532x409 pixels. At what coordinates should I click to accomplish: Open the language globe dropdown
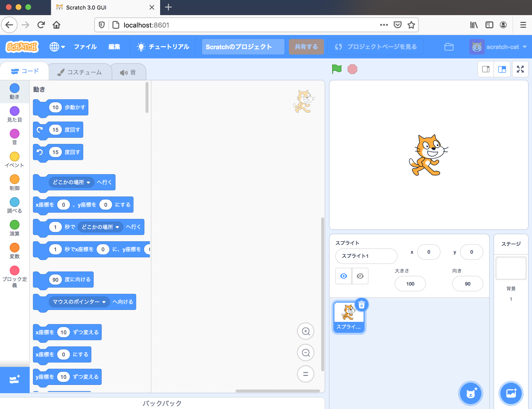(57, 47)
